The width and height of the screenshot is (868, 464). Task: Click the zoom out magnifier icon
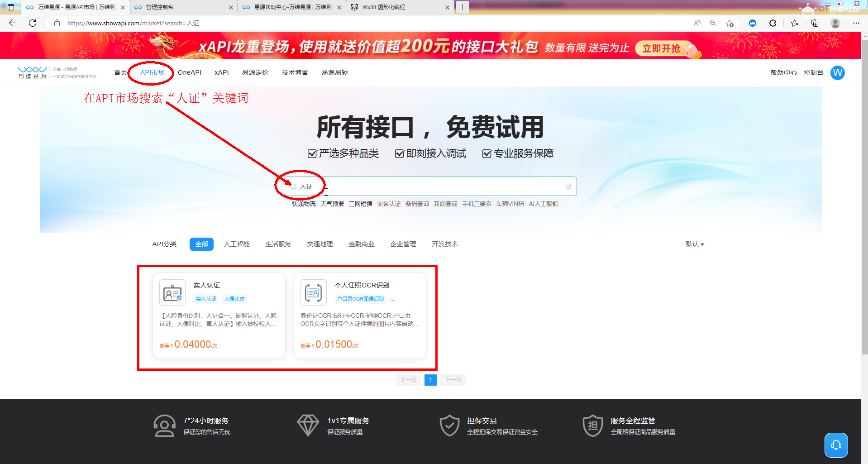pyautogui.click(x=713, y=23)
